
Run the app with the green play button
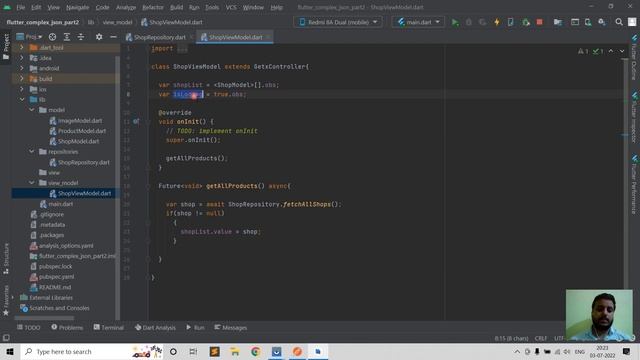click(455, 22)
